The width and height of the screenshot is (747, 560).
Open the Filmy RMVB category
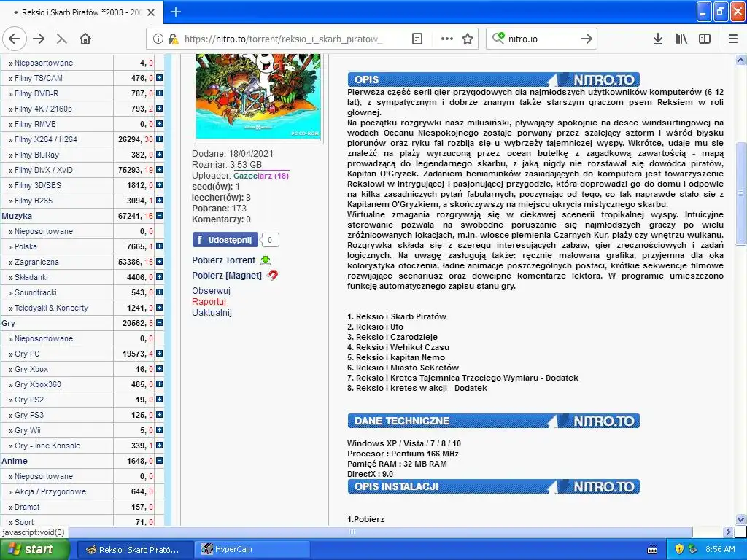pyautogui.click(x=35, y=124)
